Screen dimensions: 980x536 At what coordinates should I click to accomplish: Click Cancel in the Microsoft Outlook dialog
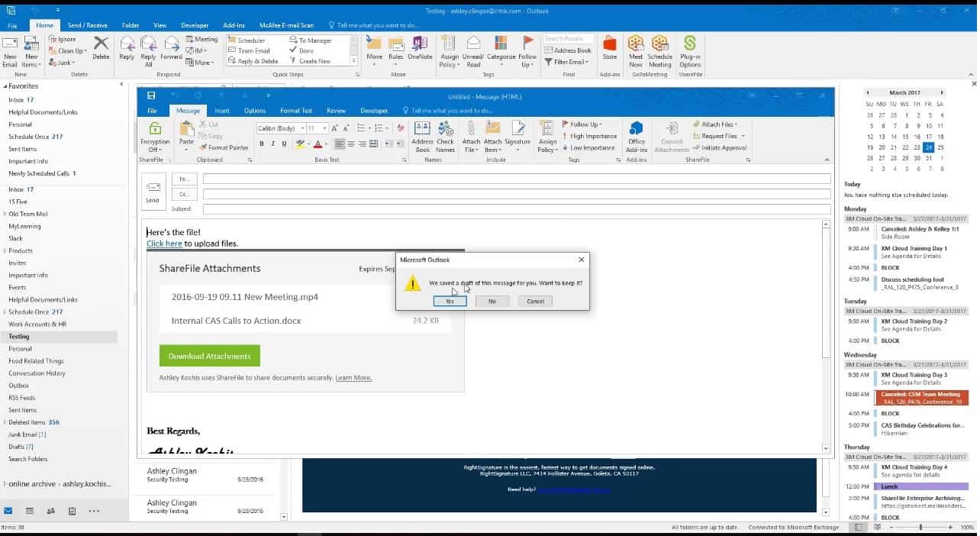536,301
